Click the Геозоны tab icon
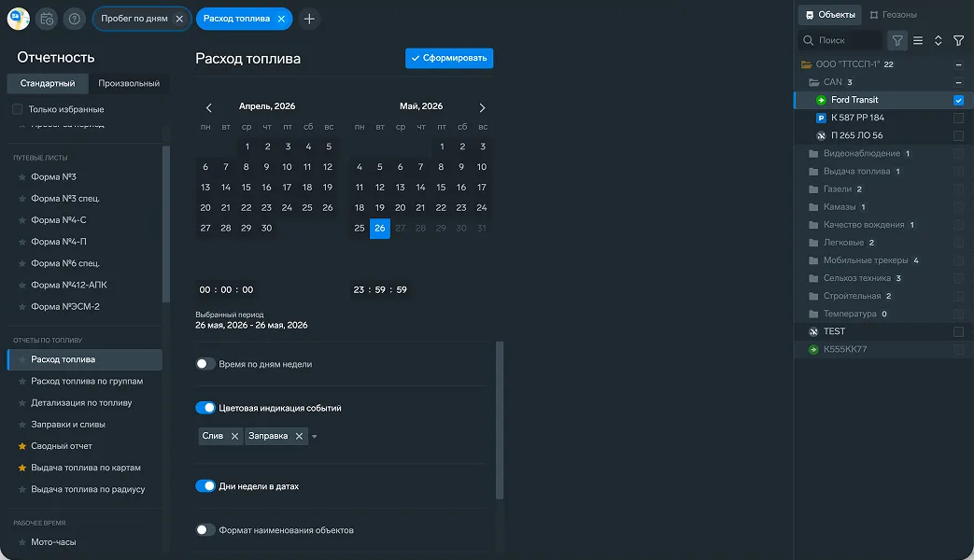Viewport: 974px width, 560px height. pos(874,15)
